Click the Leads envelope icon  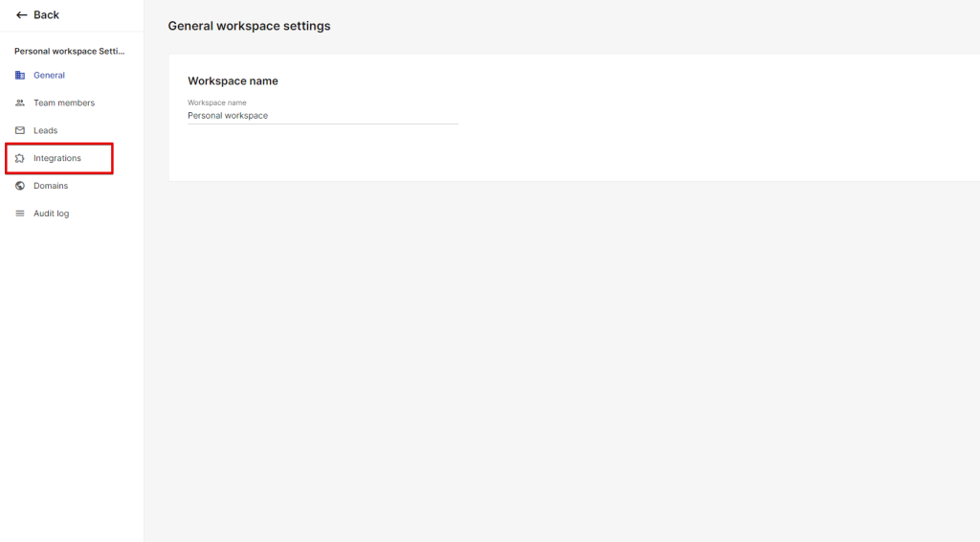pos(20,131)
